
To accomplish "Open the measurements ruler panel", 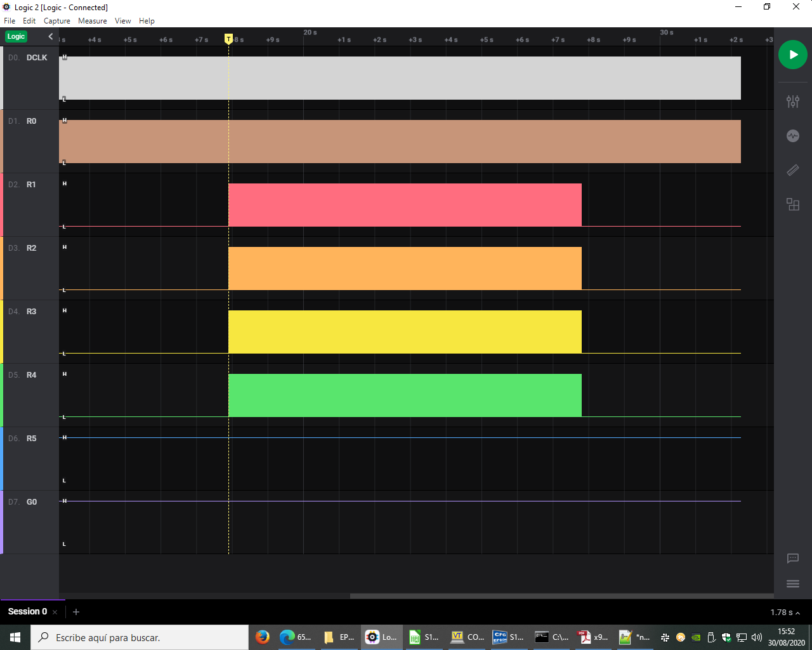I will (x=792, y=170).
